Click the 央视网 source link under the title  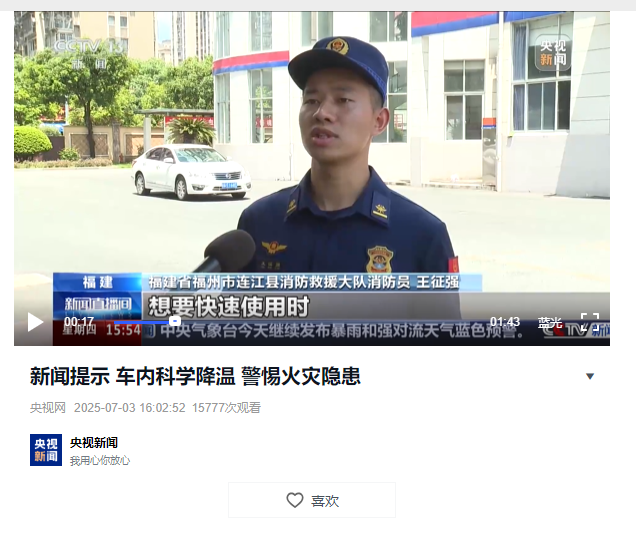click(x=48, y=407)
